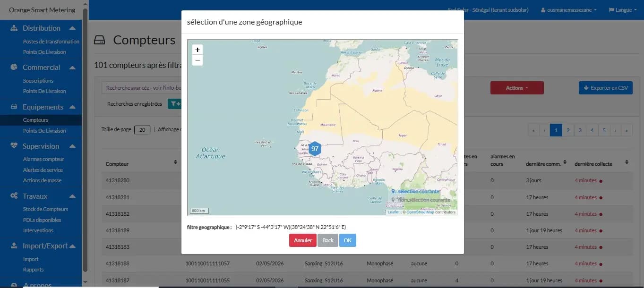This screenshot has width=644, height=288.
Task: Go to page 2 of results
Action: tap(568, 130)
